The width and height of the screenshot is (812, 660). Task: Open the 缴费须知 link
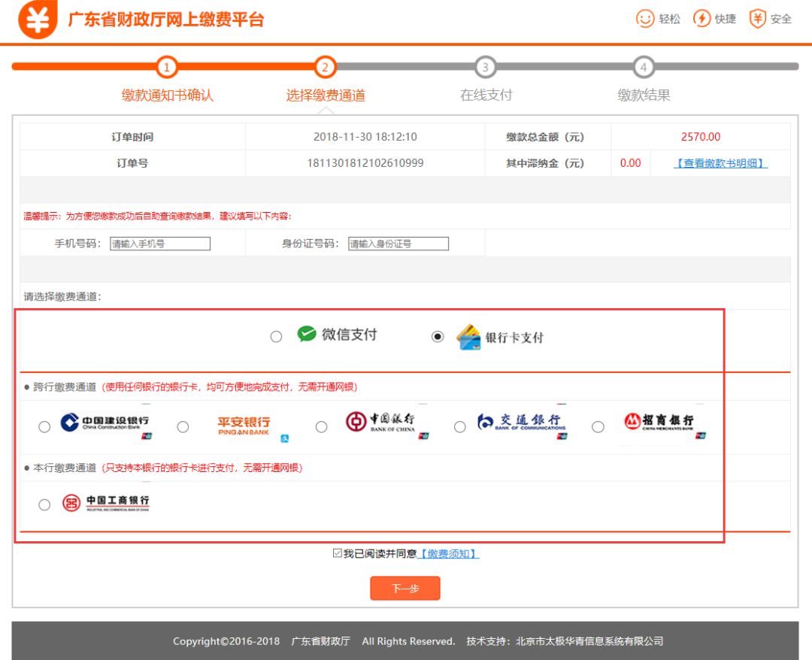448,554
